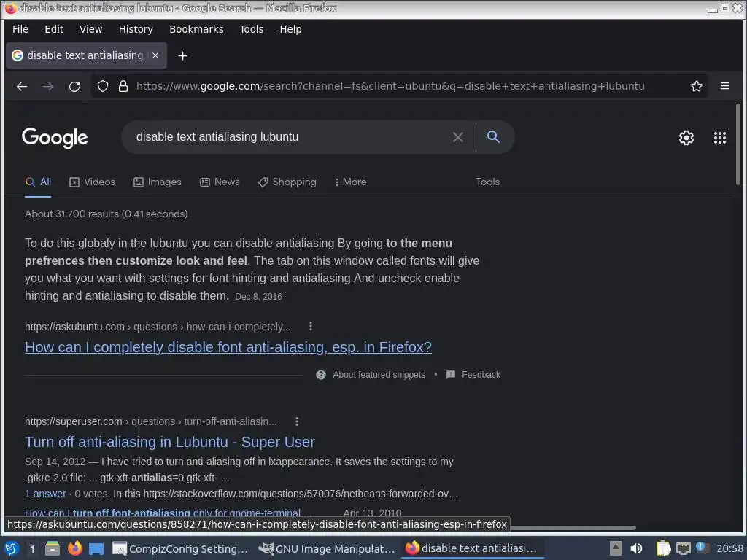
Task: Select the Firefox 'disable text antialiasi...' taskbar button
Action: coord(472,548)
